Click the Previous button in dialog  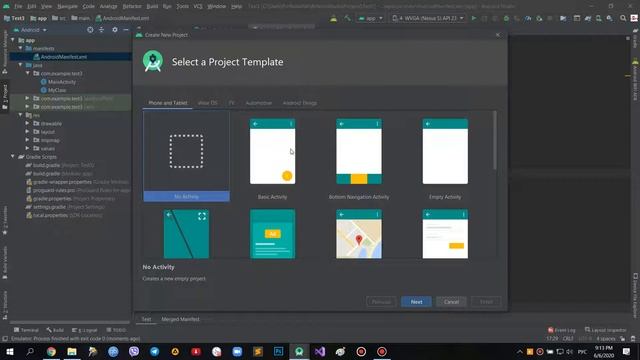[x=381, y=302]
